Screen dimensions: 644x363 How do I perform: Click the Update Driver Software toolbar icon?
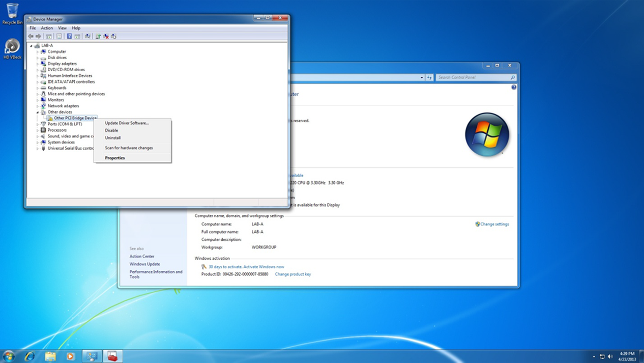pyautogui.click(x=98, y=36)
